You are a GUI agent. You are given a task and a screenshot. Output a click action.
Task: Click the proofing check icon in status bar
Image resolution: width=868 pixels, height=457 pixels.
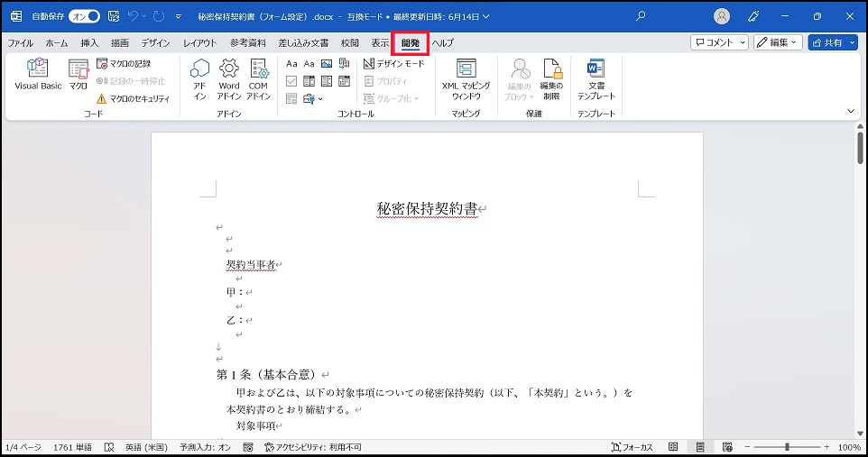109,447
